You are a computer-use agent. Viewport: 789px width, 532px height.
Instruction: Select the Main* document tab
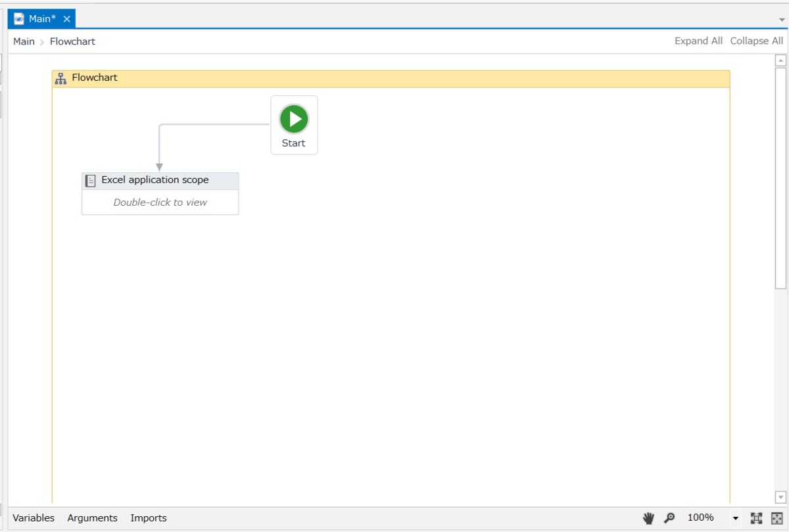[42, 18]
